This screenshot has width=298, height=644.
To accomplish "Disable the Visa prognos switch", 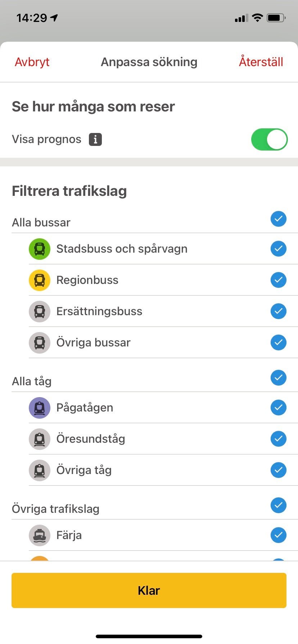I will click(x=269, y=139).
